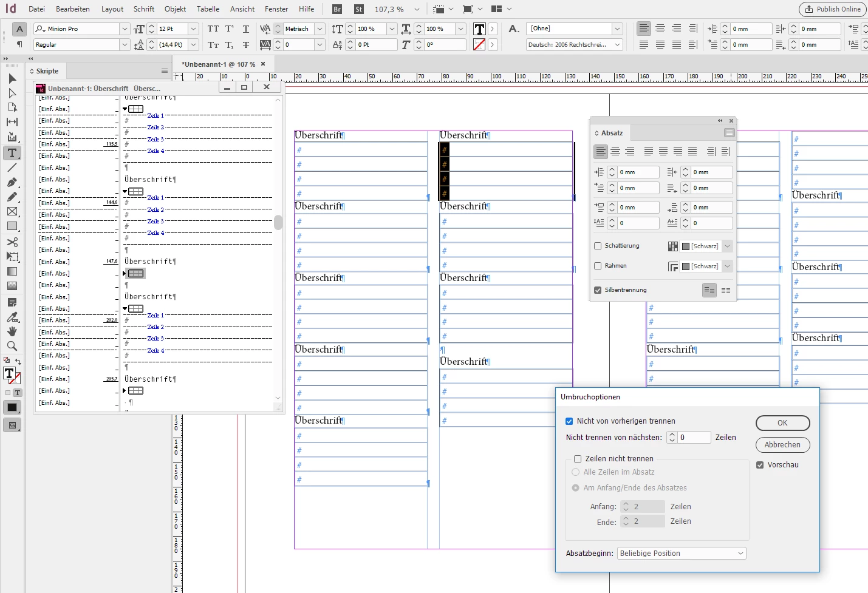Open the Absatz panel flyout menu
868x593 pixels.
tap(730, 133)
